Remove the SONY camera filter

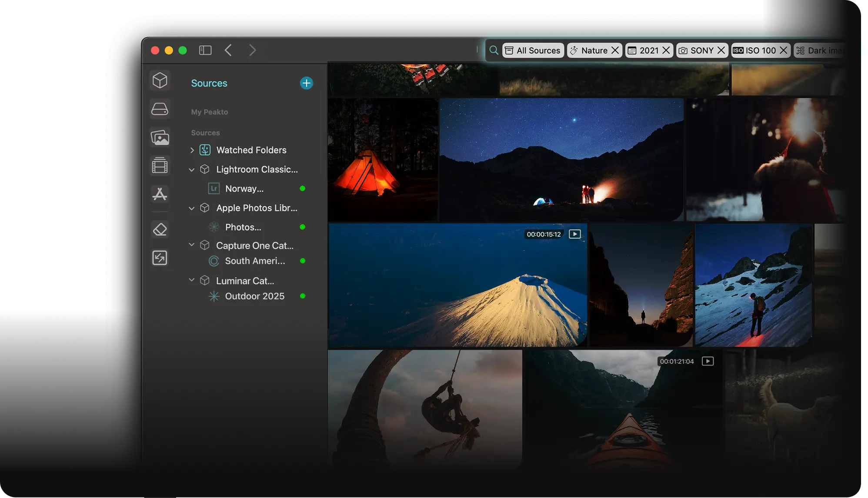721,50
